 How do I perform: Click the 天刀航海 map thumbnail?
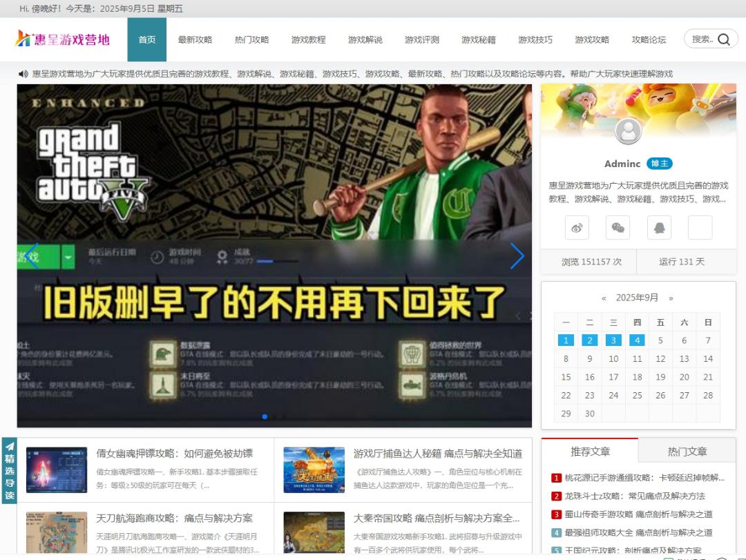point(57,532)
